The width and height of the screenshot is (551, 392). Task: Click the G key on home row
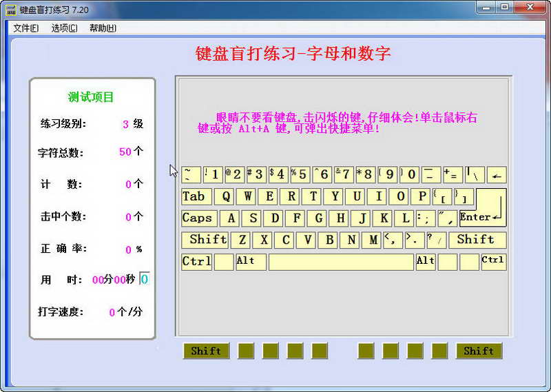tap(319, 218)
